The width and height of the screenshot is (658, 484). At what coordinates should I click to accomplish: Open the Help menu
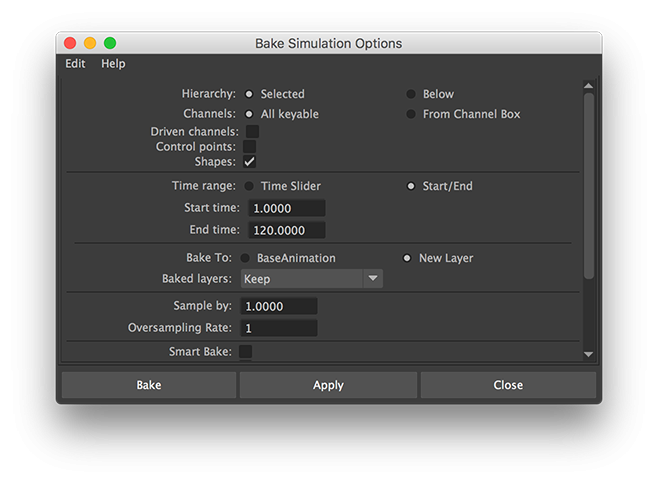[x=113, y=64]
